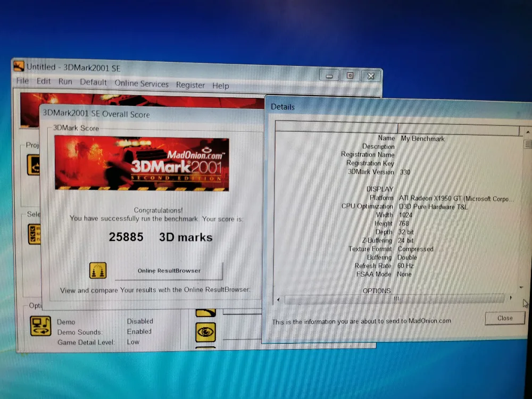This screenshot has width=532, height=399.
Task: Click the 3DMark Version '330' value
Action: tap(405, 172)
